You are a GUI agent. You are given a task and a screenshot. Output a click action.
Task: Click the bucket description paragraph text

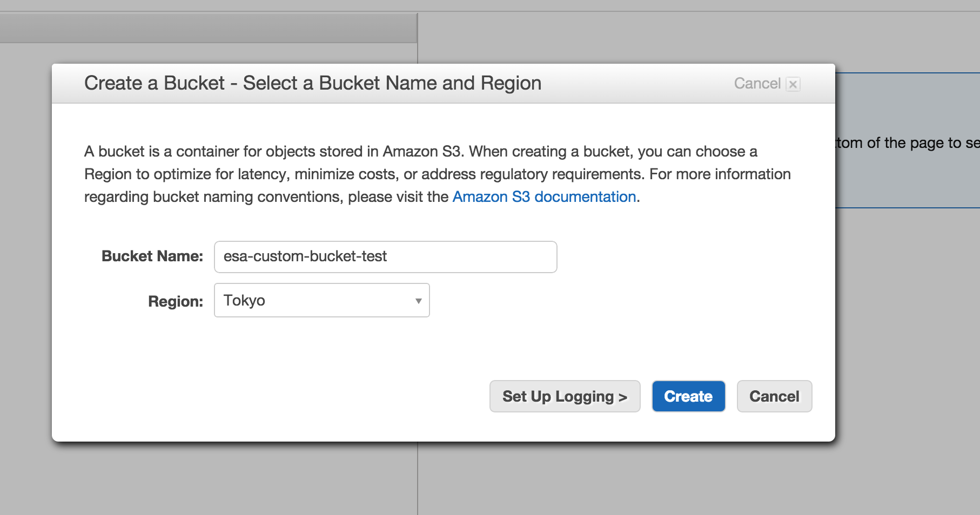click(437, 174)
